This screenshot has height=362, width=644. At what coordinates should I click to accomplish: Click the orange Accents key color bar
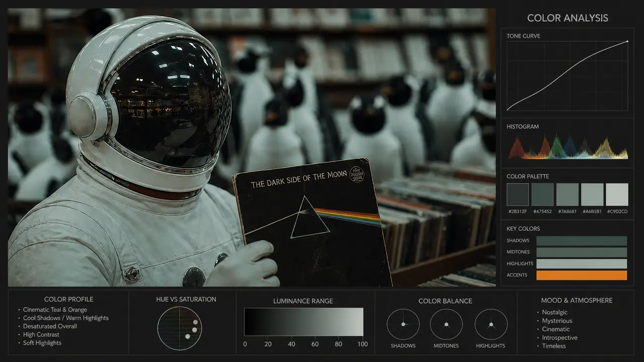coord(582,275)
